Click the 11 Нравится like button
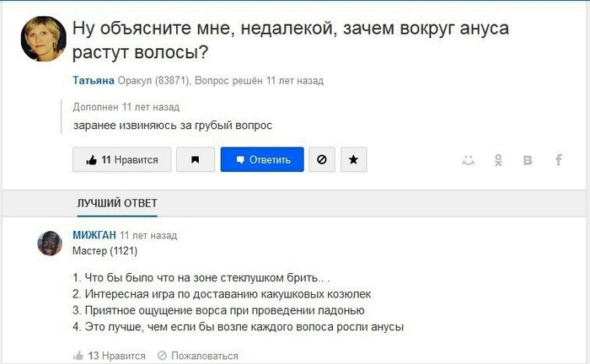The width and height of the screenshot is (590, 364). click(x=121, y=160)
